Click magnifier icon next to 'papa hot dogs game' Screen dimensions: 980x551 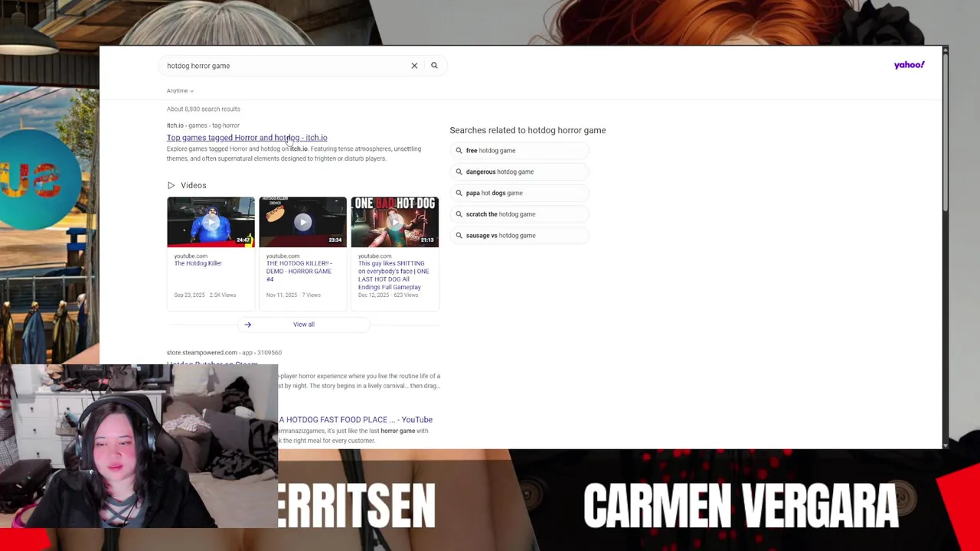tap(459, 193)
